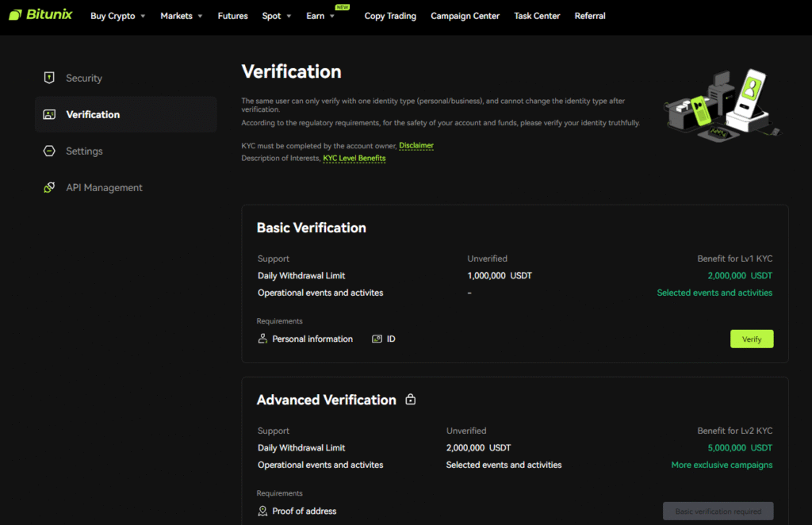Open the Disclaimer link

coord(416,145)
